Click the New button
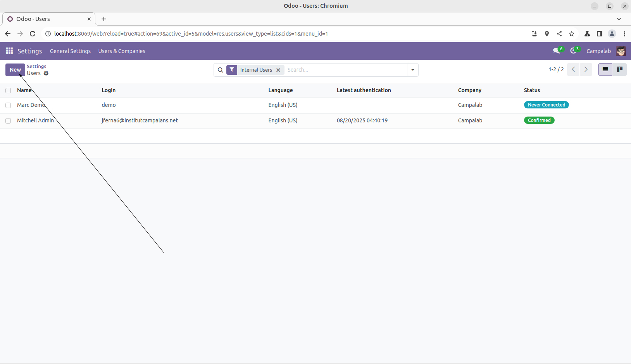This screenshot has height=364, width=631. coord(15,70)
